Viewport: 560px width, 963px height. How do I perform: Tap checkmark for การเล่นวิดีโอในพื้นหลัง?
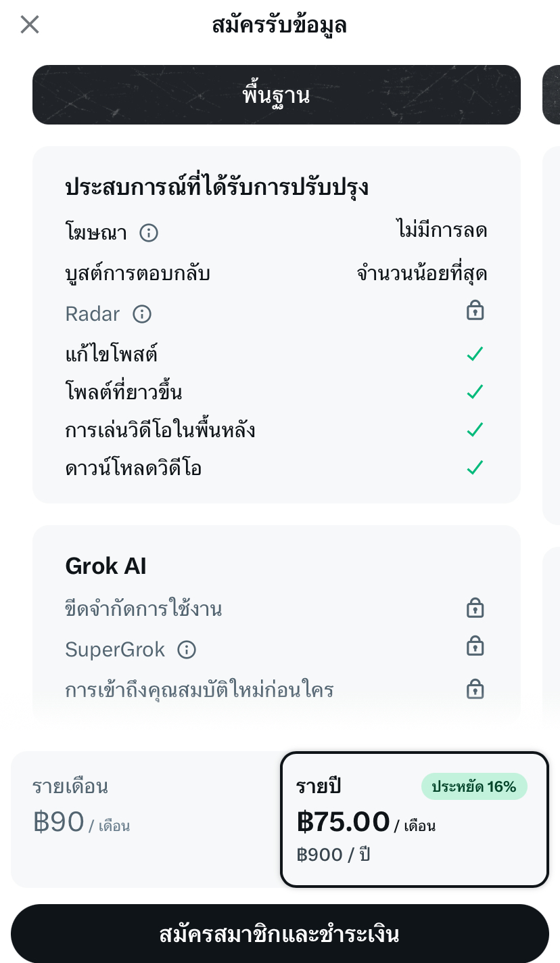pyautogui.click(x=475, y=430)
